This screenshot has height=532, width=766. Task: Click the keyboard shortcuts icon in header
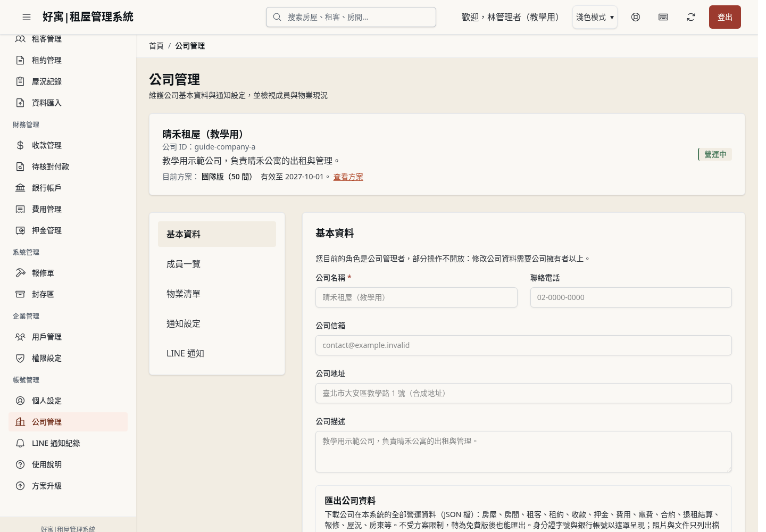(x=663, y=17)
